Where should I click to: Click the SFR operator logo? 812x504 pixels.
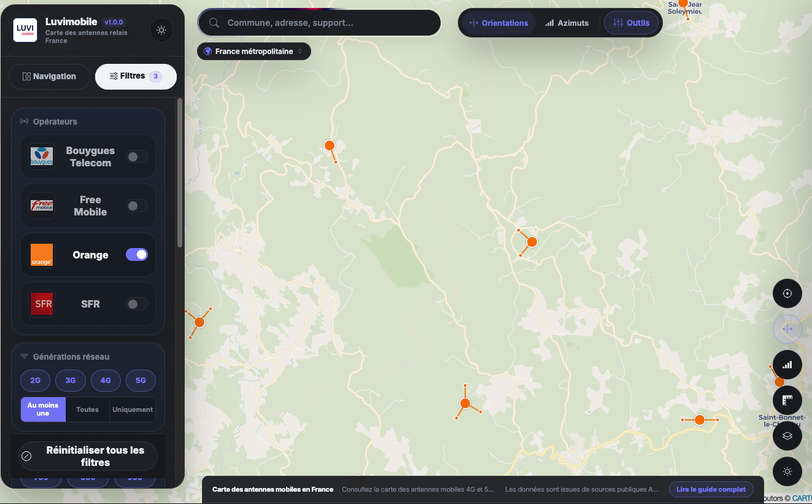42,304
